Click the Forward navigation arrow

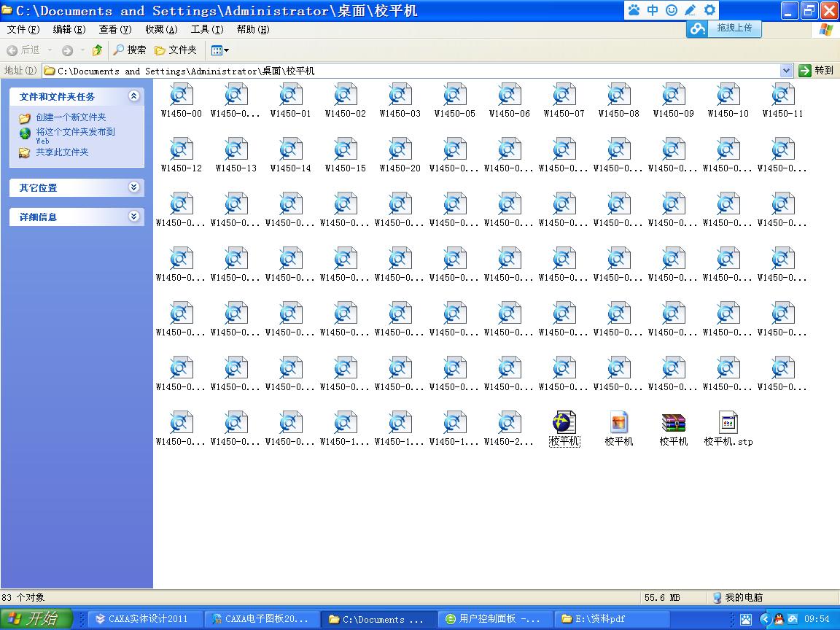68,50
